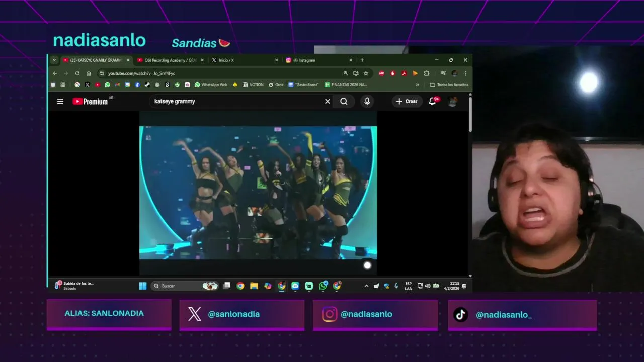Image resolution: width=644 pixels, height=362 pixels.
Task: Open the YouTube guide hamburger menu
Action: pos(60,101)
